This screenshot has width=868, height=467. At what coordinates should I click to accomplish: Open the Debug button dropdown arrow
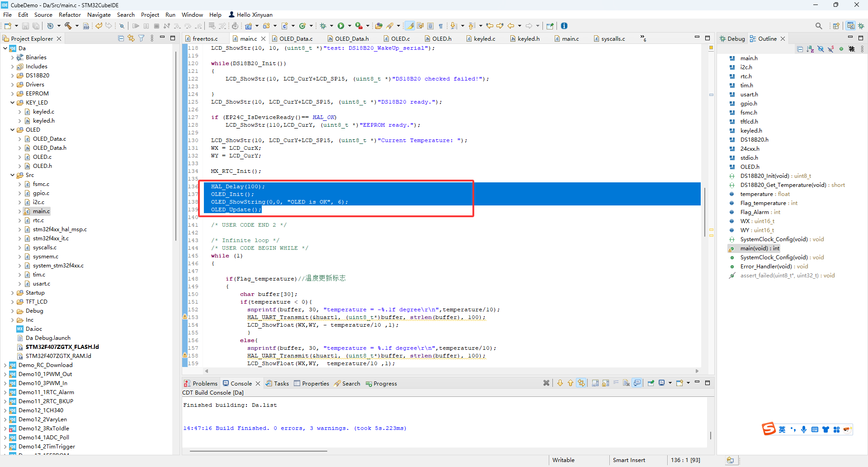(x=331, y=26)
